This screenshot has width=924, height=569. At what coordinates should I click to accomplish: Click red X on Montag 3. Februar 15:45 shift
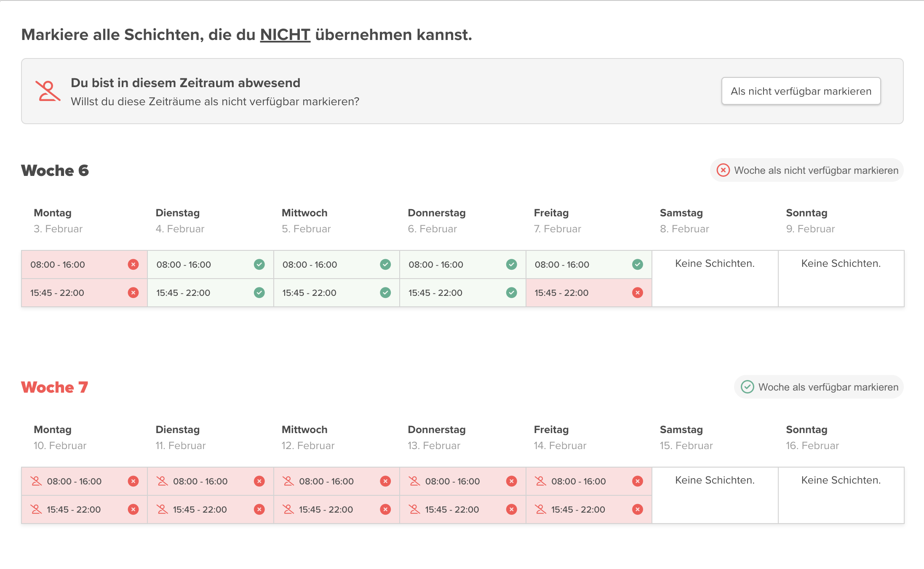coord(133,292)
